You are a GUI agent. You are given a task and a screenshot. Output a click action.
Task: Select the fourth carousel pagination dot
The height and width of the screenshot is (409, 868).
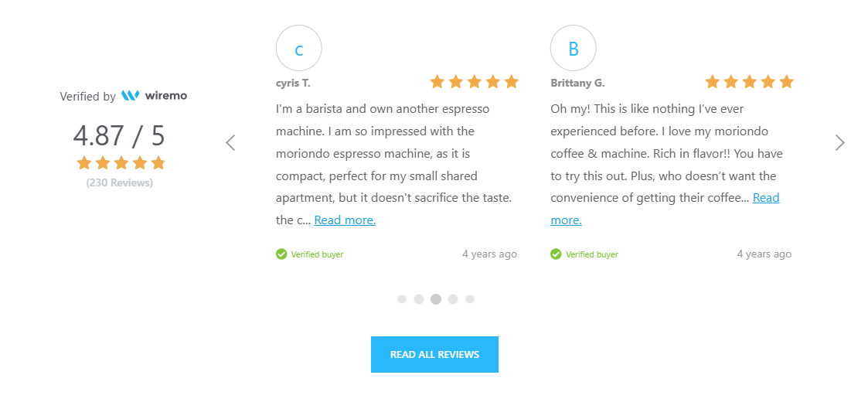click(x=453, y=299)
